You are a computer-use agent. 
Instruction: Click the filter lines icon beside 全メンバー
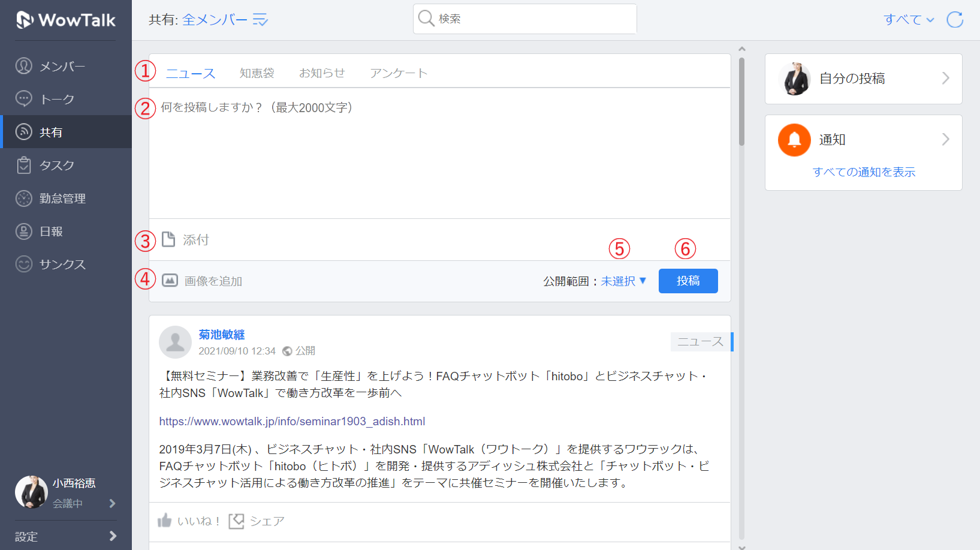pyautogui.click(x=260, y=20)
